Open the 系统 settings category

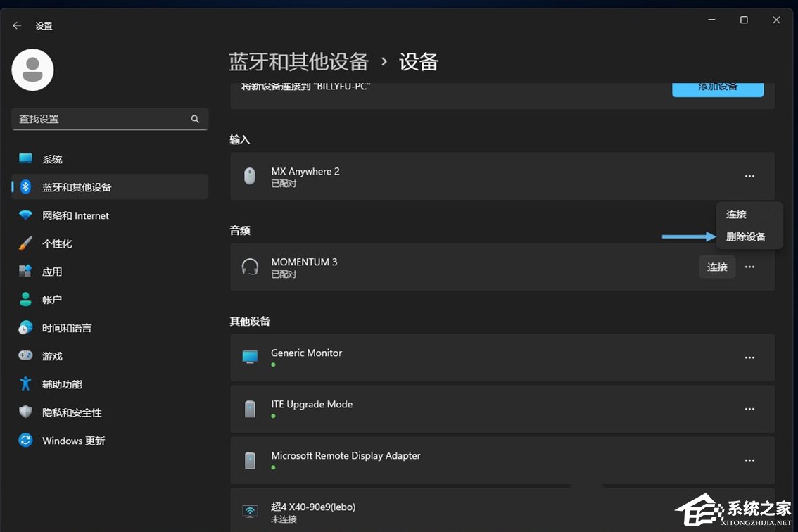click(x=52, y=160)
